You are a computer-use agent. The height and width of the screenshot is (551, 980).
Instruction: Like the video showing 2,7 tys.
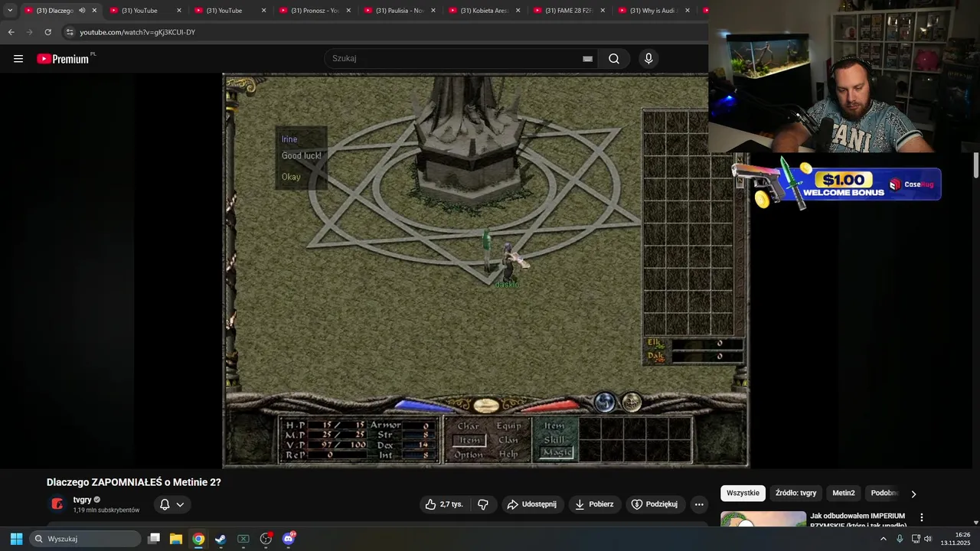pyautogui.click(x=444, y=504)
